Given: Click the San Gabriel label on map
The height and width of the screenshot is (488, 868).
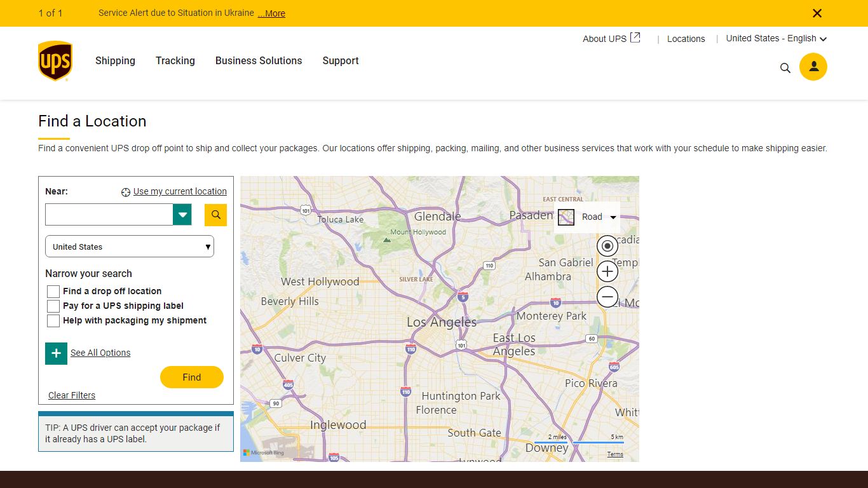Looking at the screenshot, I should pos(566,262).
